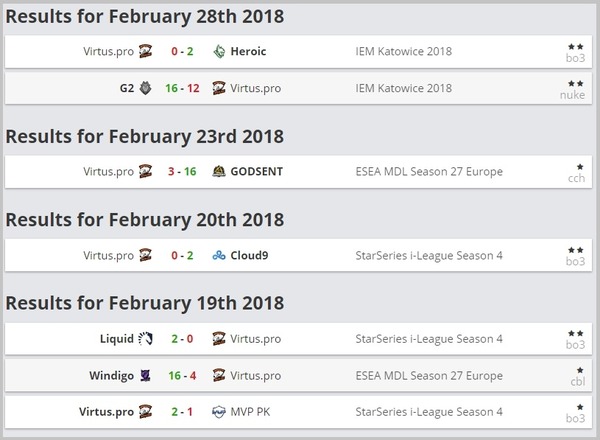Open ESEA MDL Season 27 Europe in GODSENT row
This screenshot has width=600, height=440.
429,171
